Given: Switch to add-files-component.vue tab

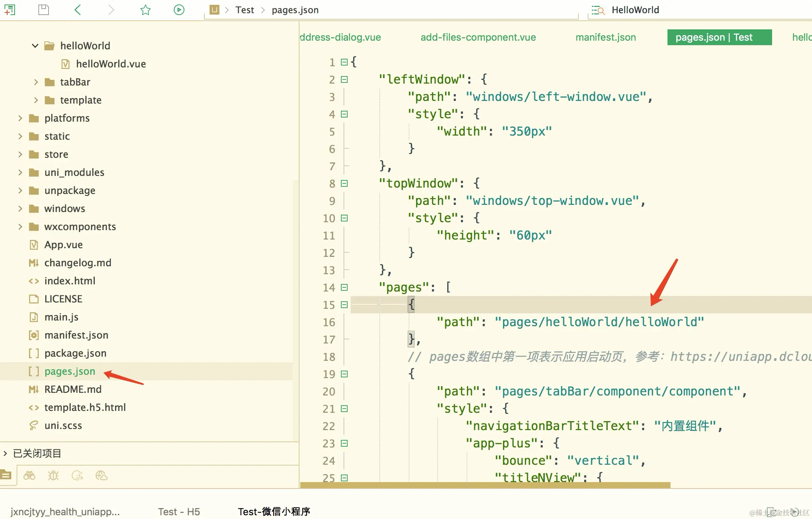Looking at the screenshot, I should (x=478, y=37).
